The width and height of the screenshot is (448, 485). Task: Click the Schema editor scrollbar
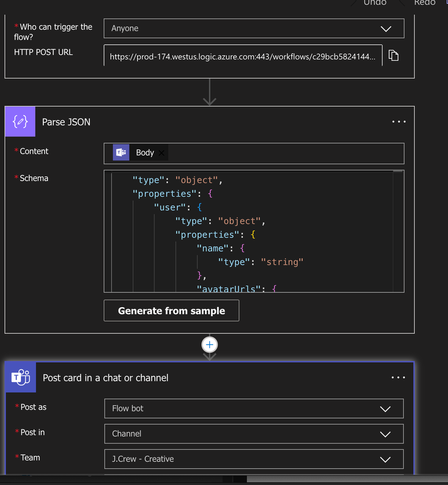(398, 231)
